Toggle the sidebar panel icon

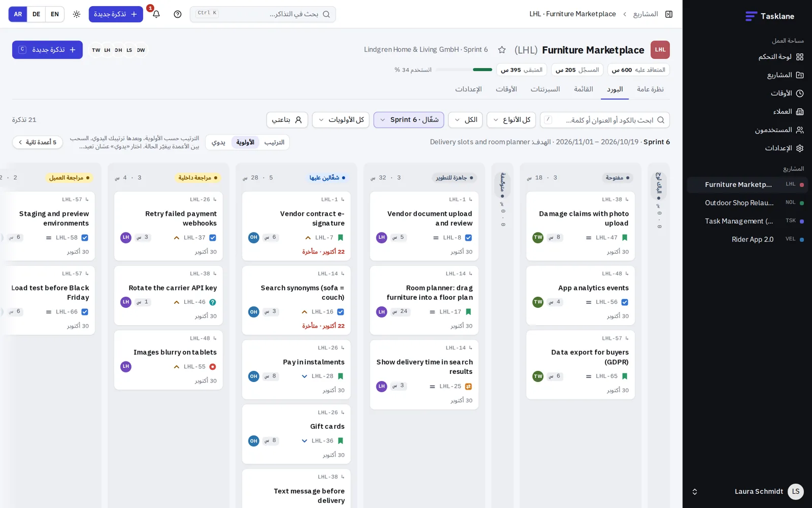pyautogui.click(x=669, y=14)
